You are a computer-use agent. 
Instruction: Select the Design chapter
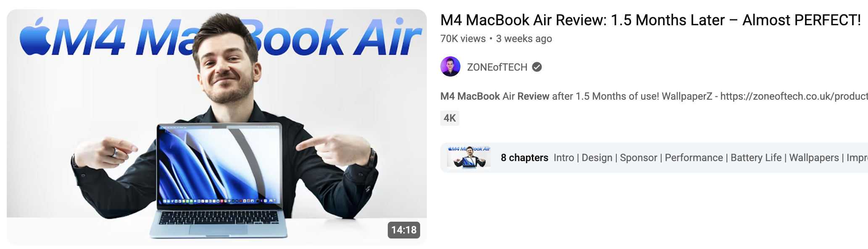coord(597,158)
